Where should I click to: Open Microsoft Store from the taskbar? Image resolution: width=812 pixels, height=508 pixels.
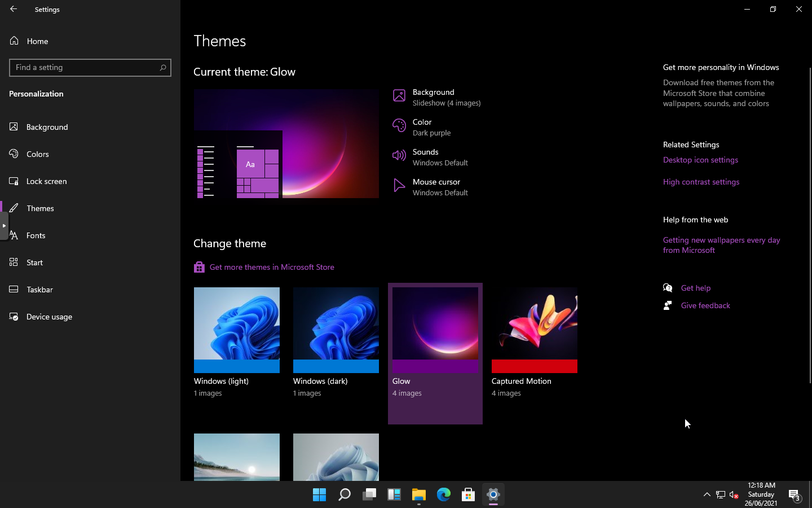[468, 494]
